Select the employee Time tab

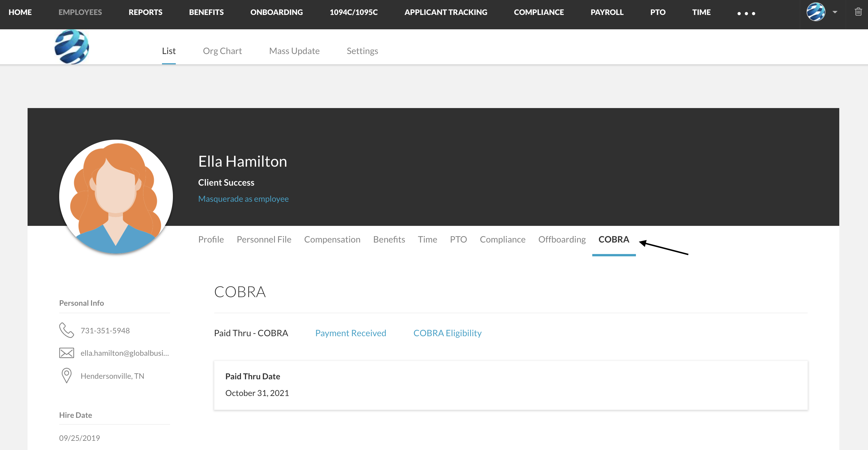[x=428, y=239]
